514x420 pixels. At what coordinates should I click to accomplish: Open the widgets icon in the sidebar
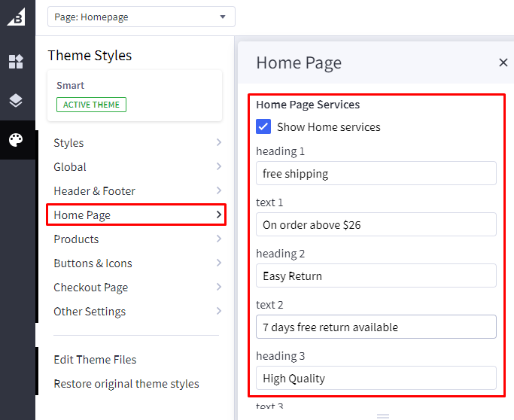(17, 62)
